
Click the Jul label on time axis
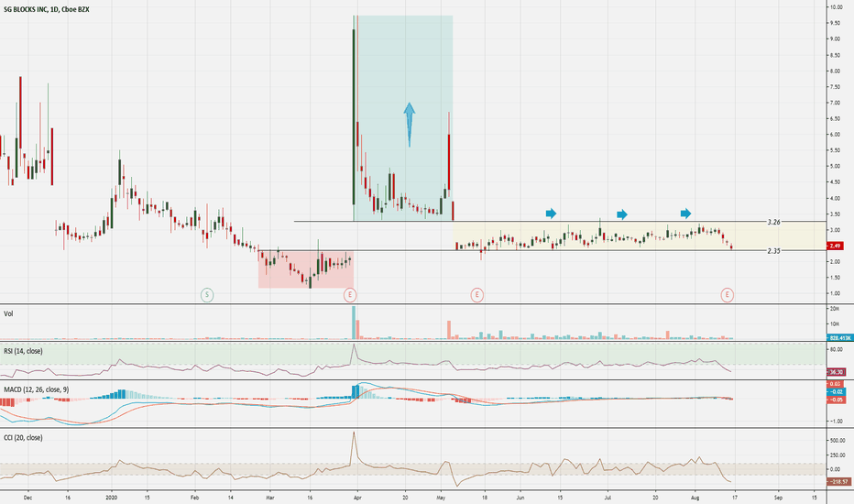[x=608, y=498]
